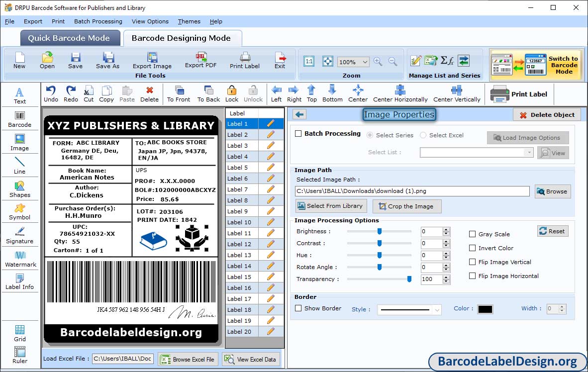
Task: Increase Contrast value with stepper
Action: pyautogui.click(x=446, y=242)
